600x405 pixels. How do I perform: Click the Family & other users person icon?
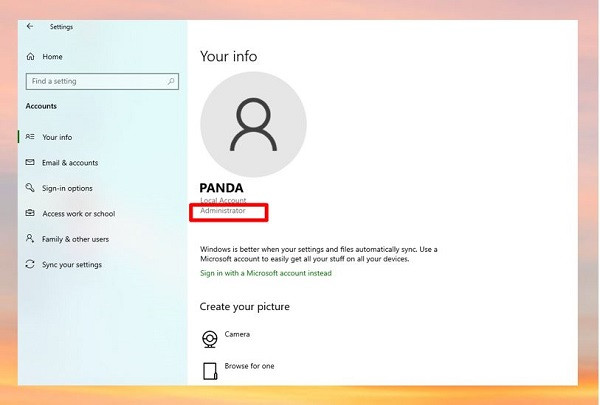click(30, 238)
